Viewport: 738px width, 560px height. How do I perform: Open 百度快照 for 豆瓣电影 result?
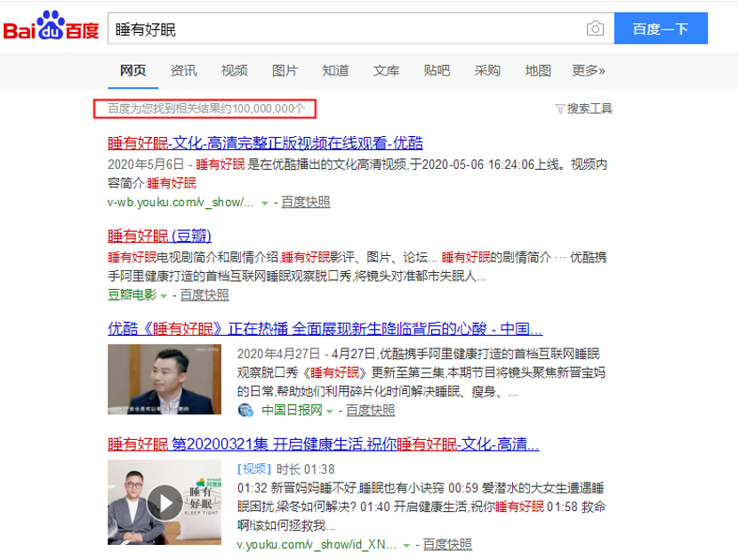205,295
